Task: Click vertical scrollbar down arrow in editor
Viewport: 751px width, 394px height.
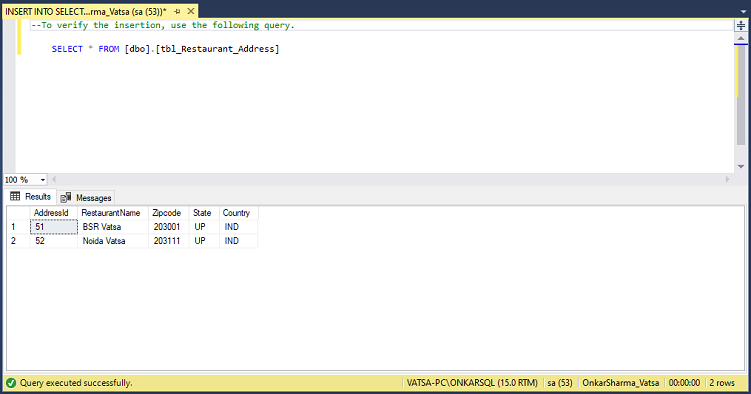Action: tap(741, 167)
